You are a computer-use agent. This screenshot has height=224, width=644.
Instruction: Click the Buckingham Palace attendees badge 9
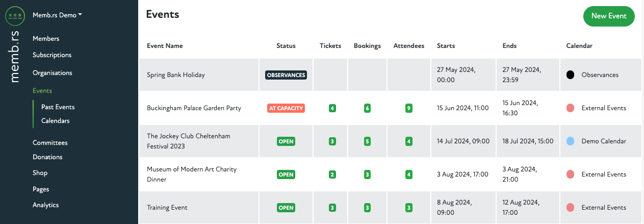[x=408, y=108]
